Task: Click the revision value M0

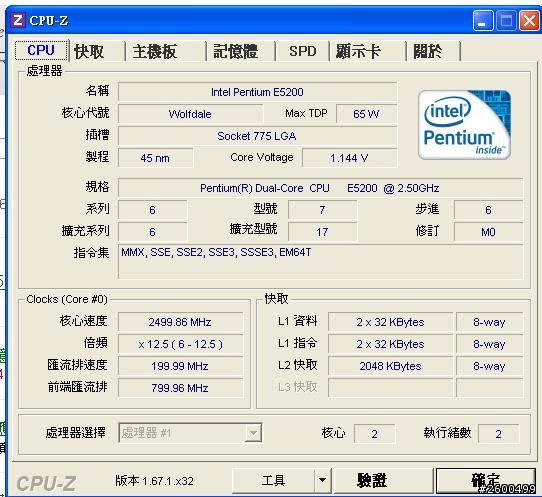Action: (x=488, y=232)
